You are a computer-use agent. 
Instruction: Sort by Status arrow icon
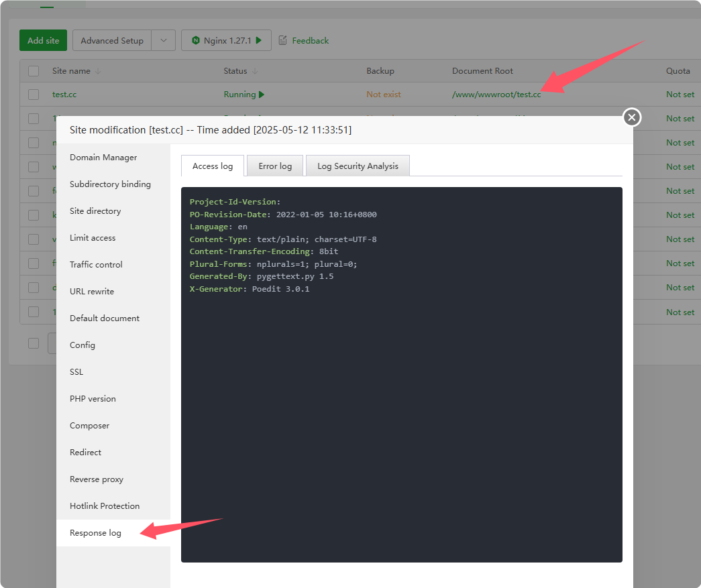(x=255, y=71)
